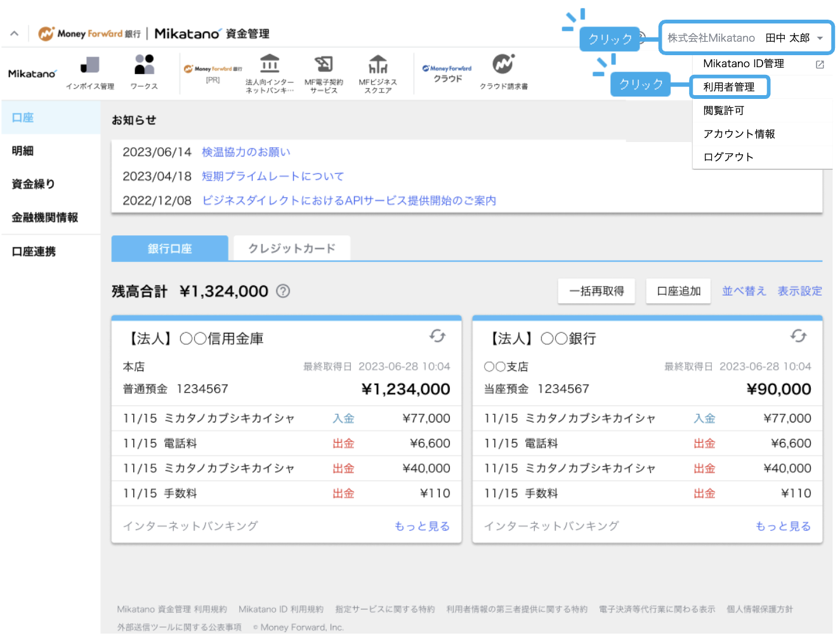The width and height of the screenshot is (840, 638).
Task: Open notice about APIサービス提供開始
Action: tap(349, 200)
